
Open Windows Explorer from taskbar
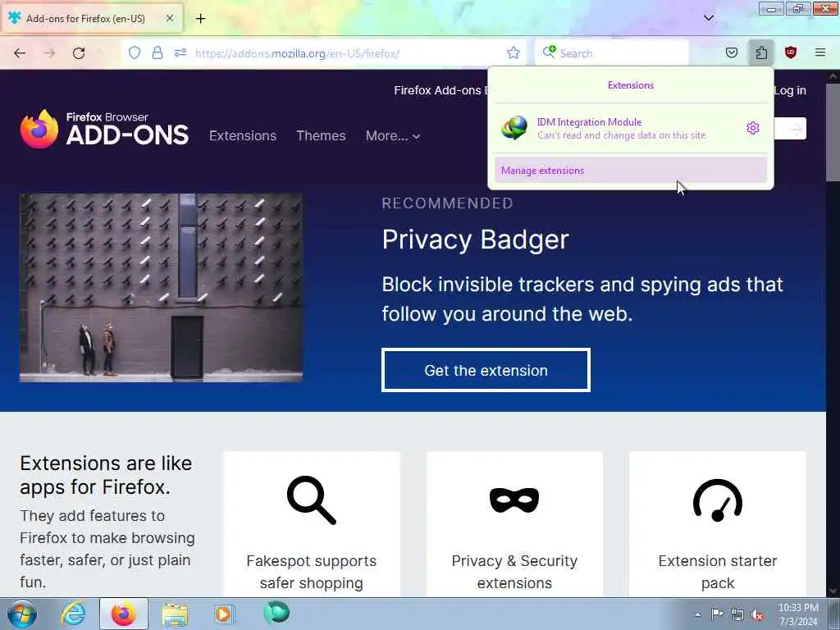point(175,614)
